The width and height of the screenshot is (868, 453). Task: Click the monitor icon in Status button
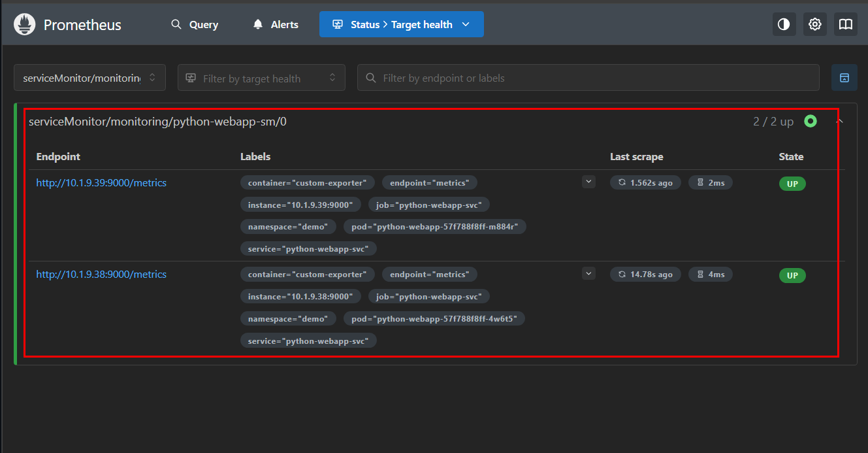(338, 24)
